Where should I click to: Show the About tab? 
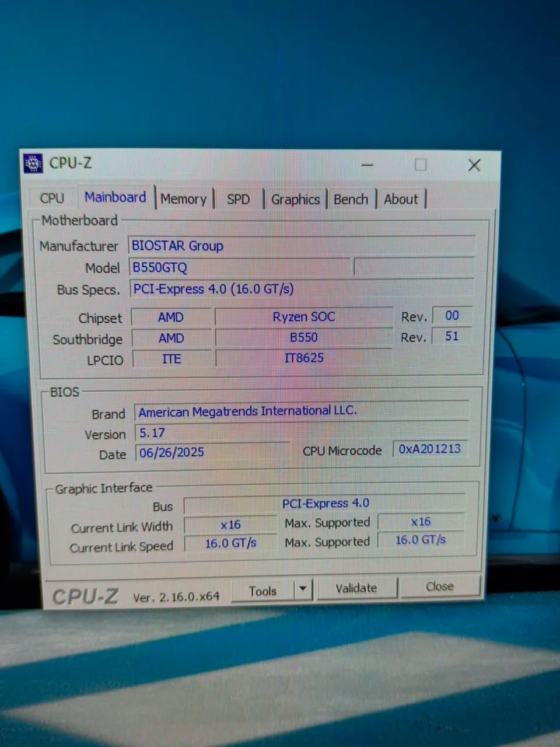click(401, 200)
